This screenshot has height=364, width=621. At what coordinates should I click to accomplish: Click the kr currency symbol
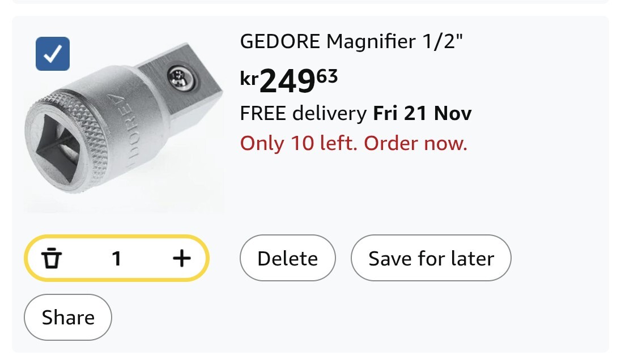tap(249, 78)
